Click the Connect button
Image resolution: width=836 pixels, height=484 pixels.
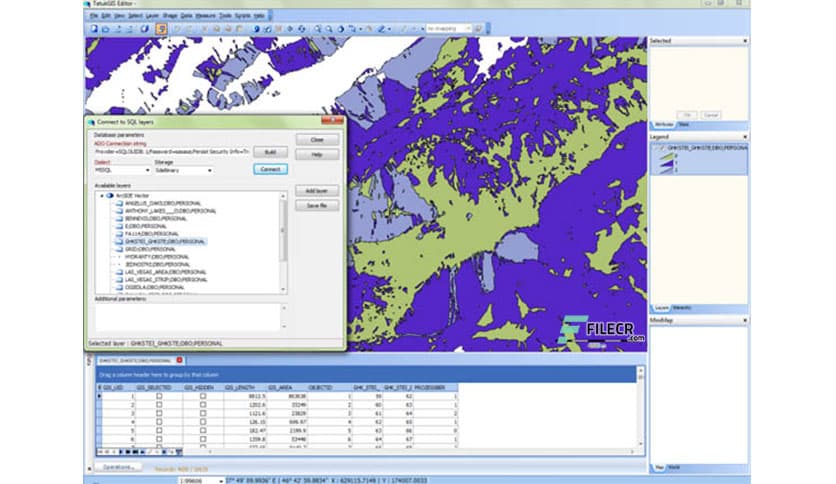tap(270, 169)
